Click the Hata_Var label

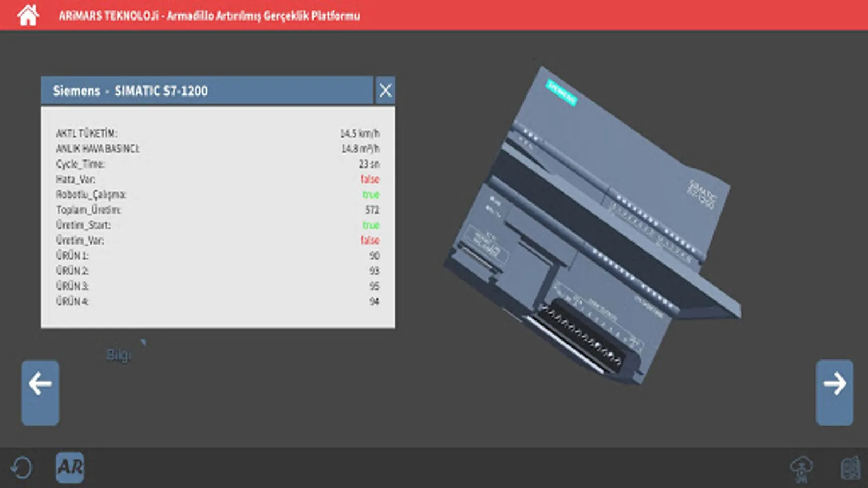tap(75, 179)
